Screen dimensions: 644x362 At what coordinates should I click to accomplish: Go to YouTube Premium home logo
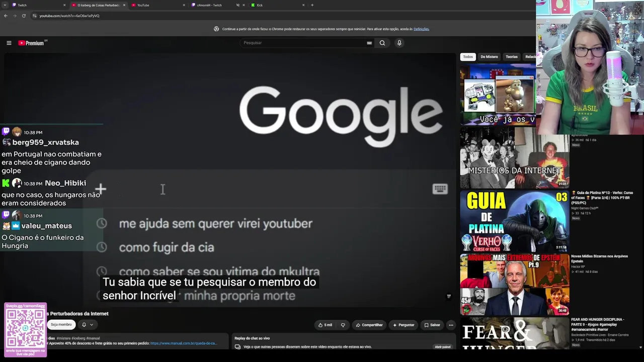tap(31, 43)
